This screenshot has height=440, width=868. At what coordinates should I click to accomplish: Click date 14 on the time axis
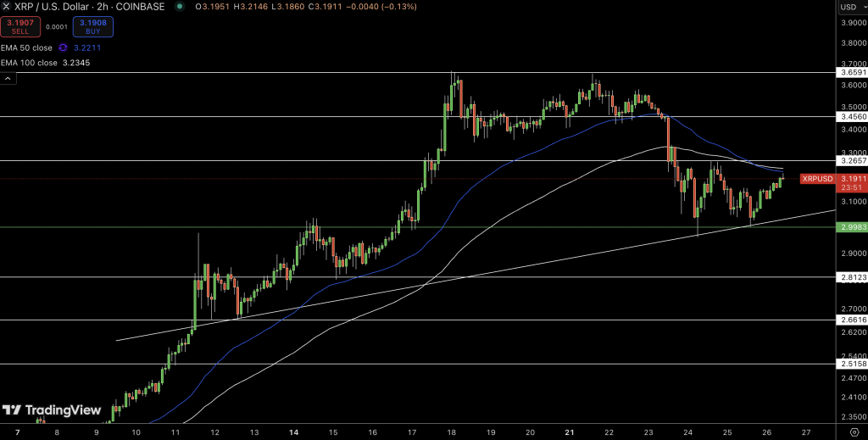pyautogui.click(x=294, y=432)
